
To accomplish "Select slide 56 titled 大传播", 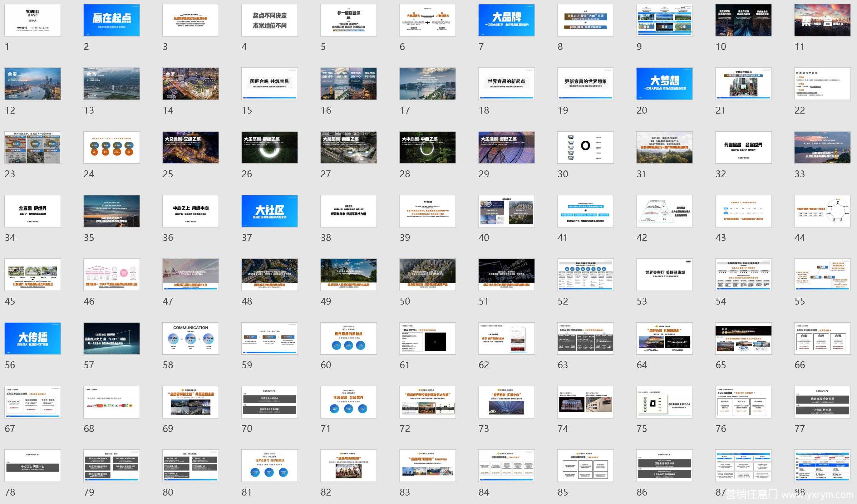I will tap(33, 338).
